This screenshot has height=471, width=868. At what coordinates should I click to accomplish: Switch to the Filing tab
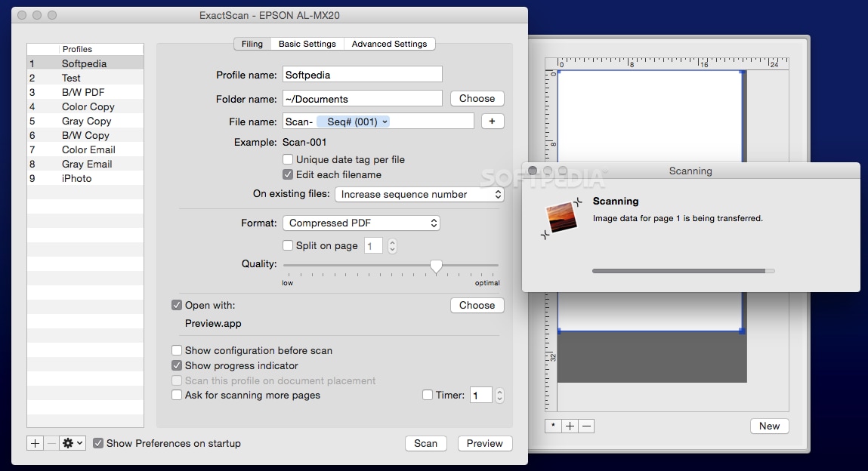point(252,44)
